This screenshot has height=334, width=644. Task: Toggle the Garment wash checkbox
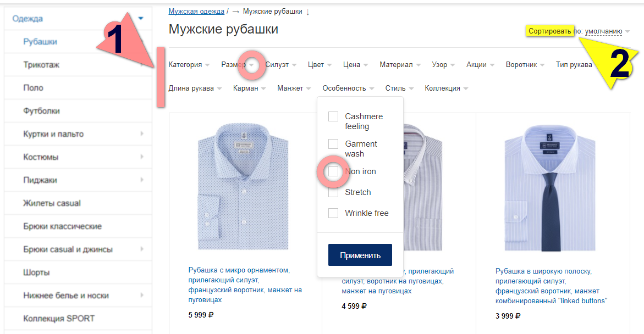point(333,144)
